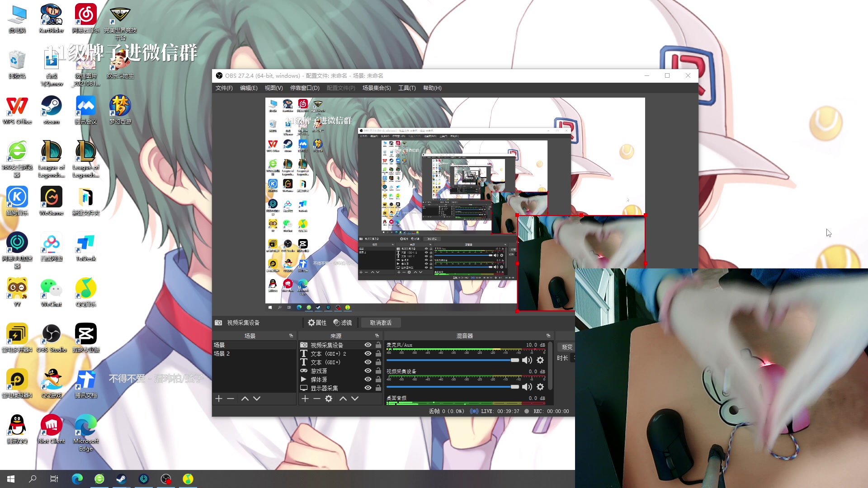Viewport: 868px width, 488px height.
Task: Open the Riot Client desktop shortcut
Action: click(x=52, y=429)
